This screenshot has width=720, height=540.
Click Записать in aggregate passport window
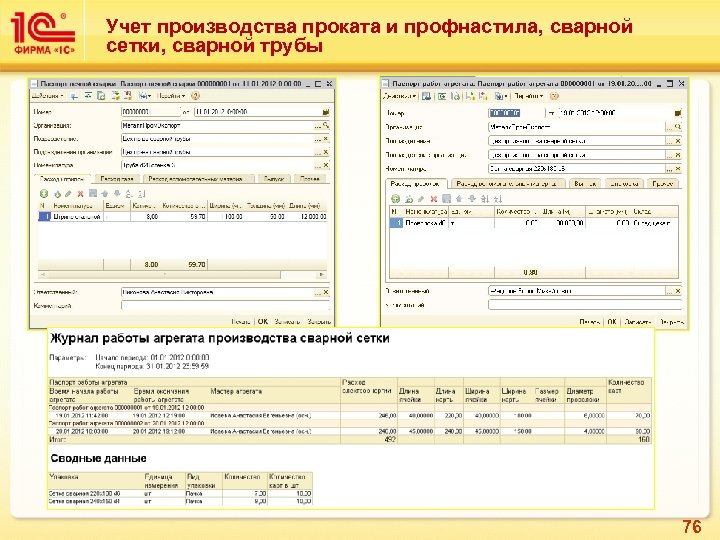pos(637,322)
